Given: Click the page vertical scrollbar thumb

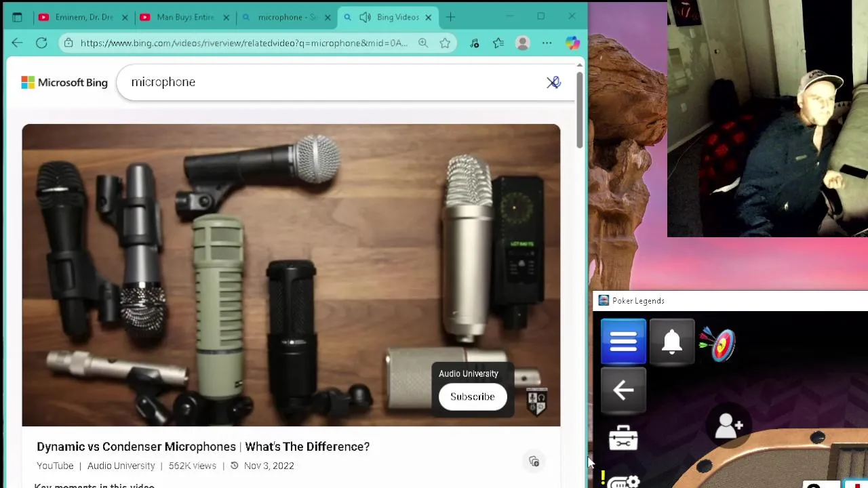Looking at the screenshot, I should click(x=580, y=108).
